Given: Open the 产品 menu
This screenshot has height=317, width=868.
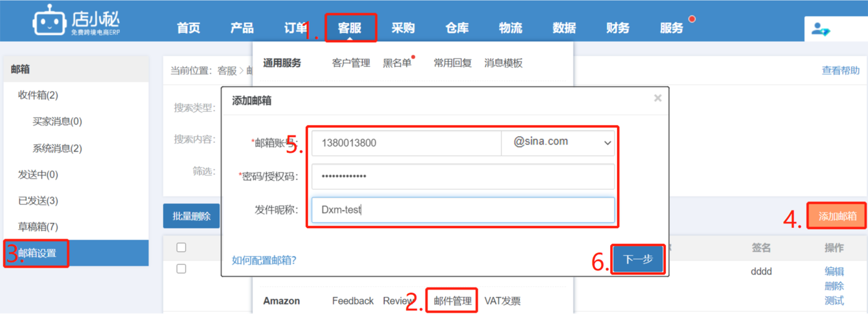Looking at the screenshot, I should pyautogui.click(x=242, y=28).
